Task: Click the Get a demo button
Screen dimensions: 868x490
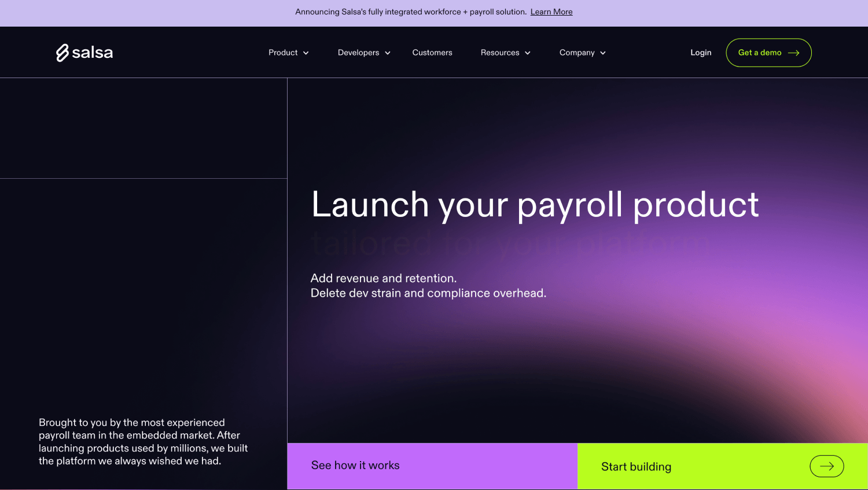Action: pos(769,53)
